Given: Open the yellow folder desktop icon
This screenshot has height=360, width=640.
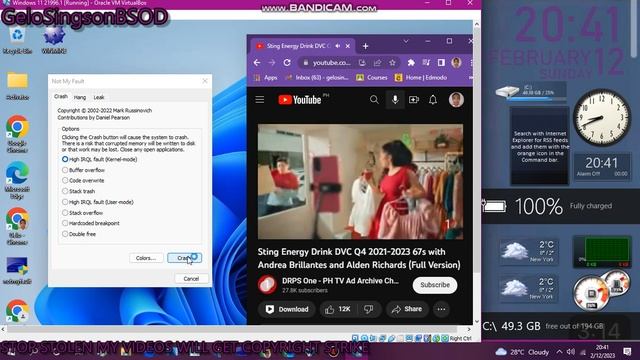Looking at the screenshot, I should (18, 86).
